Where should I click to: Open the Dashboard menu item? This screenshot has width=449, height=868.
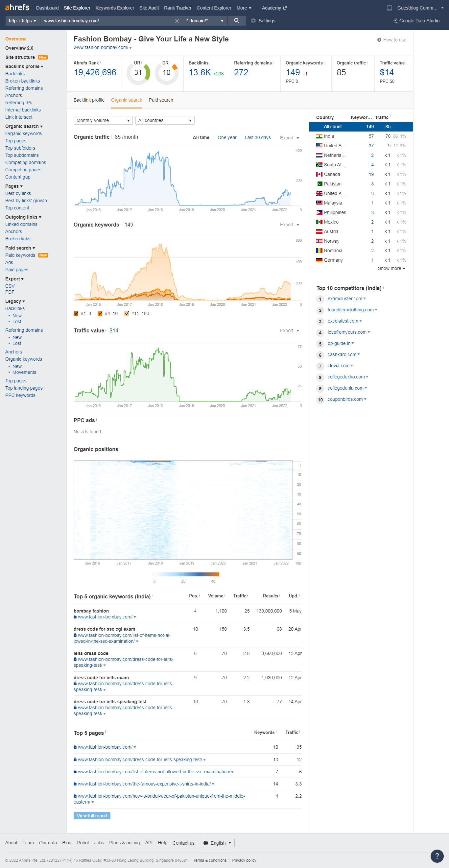point(47,8)
